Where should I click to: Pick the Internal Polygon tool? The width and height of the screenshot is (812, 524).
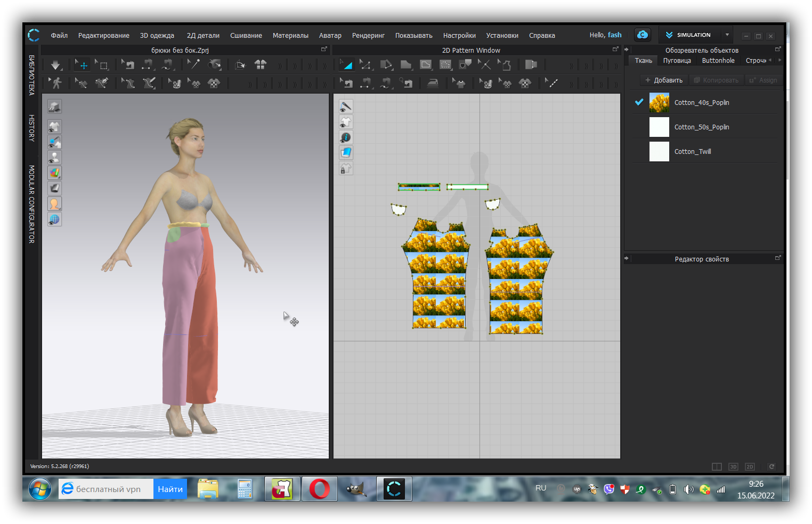click(426, 65)
